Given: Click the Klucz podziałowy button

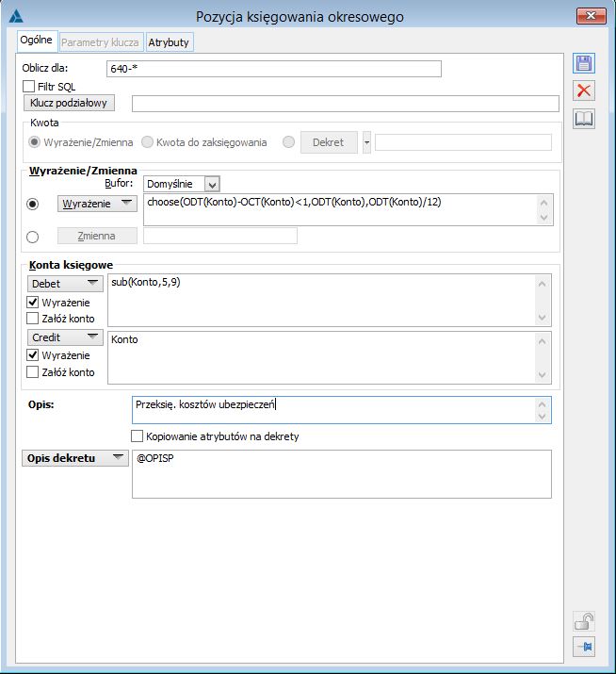Looking at the screenshot, I should pos(69,103).
